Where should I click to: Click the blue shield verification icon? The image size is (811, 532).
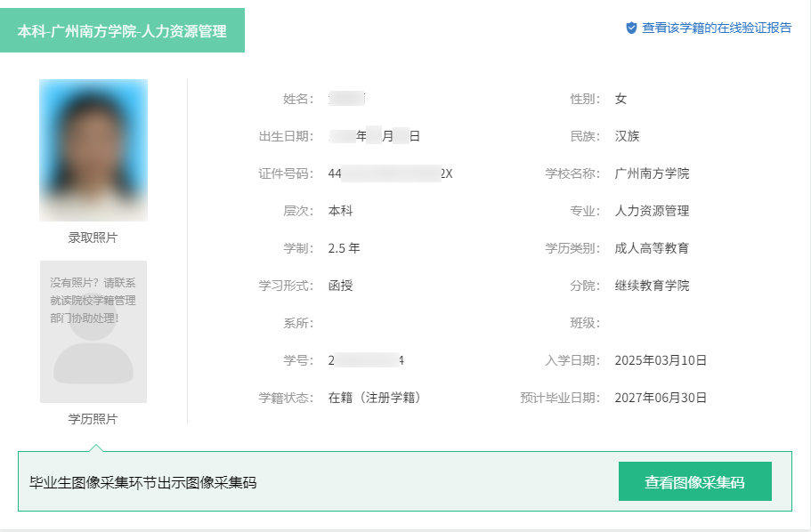click(631, 28)
